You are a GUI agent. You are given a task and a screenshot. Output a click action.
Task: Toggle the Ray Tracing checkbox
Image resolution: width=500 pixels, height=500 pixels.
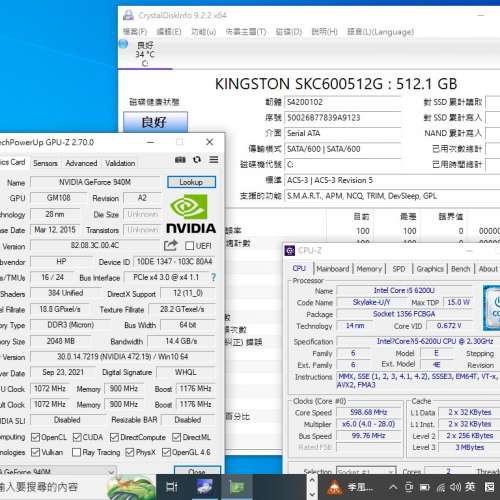[76, 452]
